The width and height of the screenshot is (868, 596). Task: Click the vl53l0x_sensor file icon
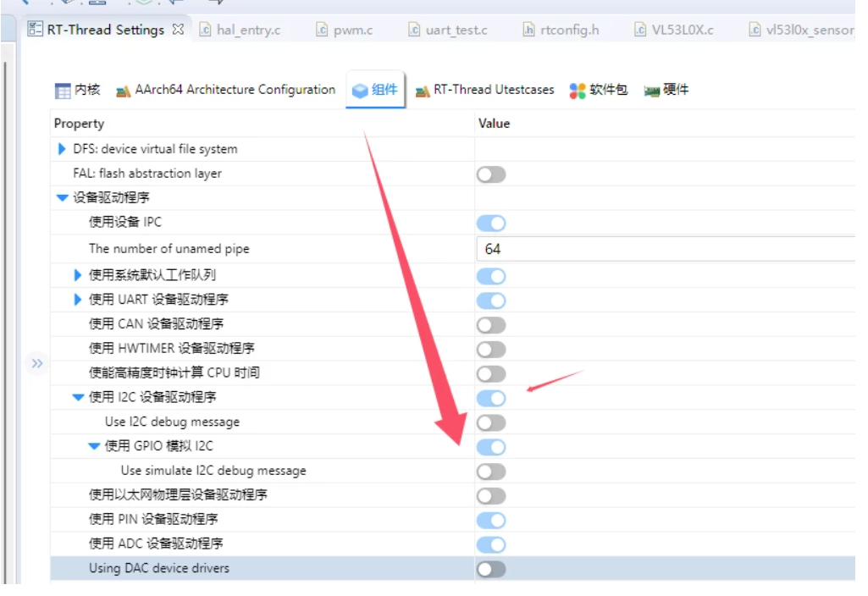tap(755, 30)
